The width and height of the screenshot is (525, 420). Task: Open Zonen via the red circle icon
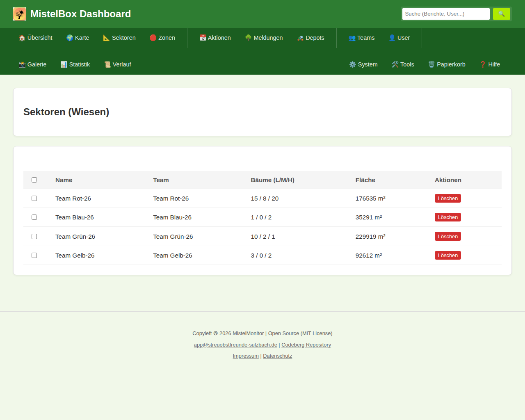click(x=153, y=38)
